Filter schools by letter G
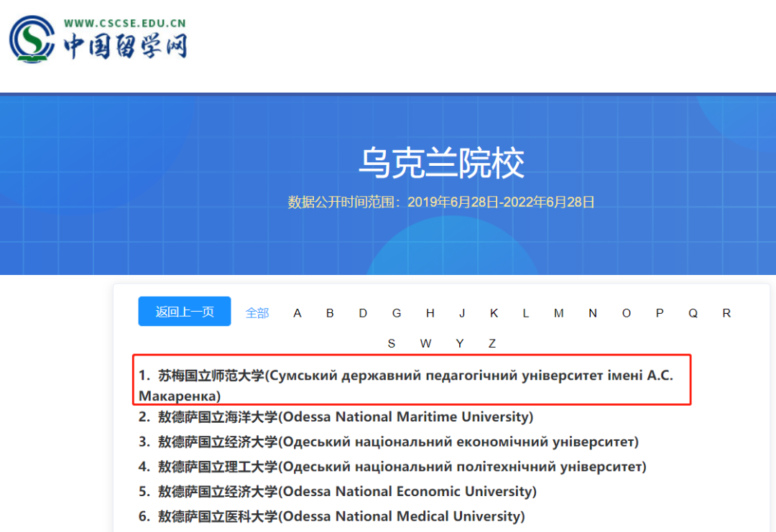Image resolution: width=776 pixels, height=532 pixels. 397,313
